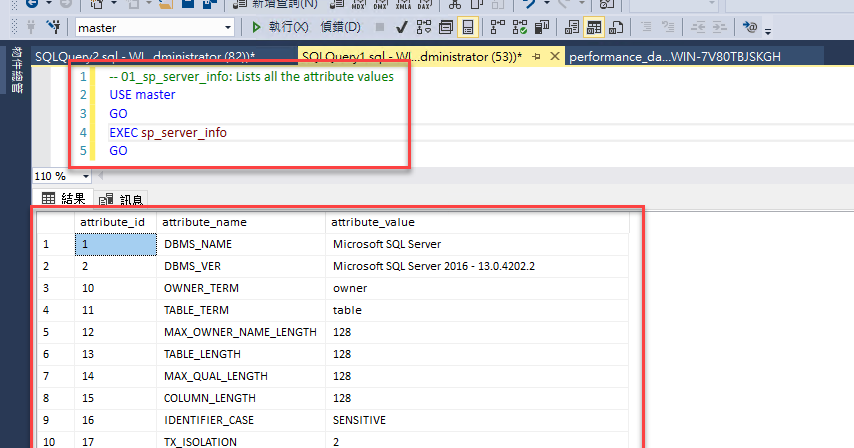This screenshot has width=854, height=448.
Task: Toggle the IntelliSense enabled button
Action: [x=468, y=27]
